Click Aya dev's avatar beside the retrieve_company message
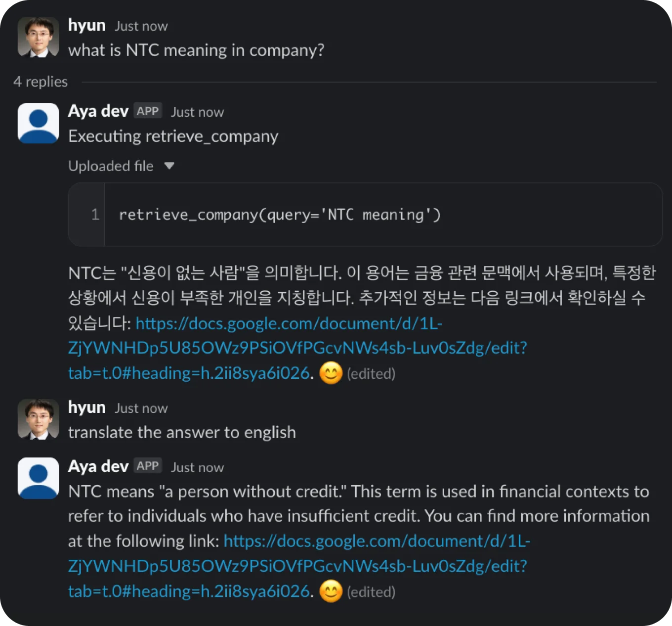Image resolution: width=672 pixels, height=626 pixels. point(38,123)
